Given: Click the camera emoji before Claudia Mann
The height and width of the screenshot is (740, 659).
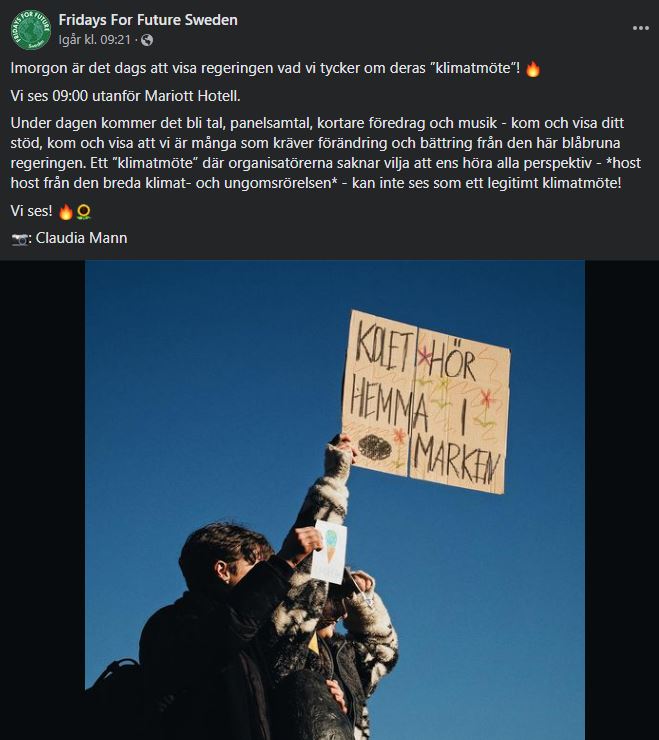Looking at the screenshot, I should coord(19,239).
